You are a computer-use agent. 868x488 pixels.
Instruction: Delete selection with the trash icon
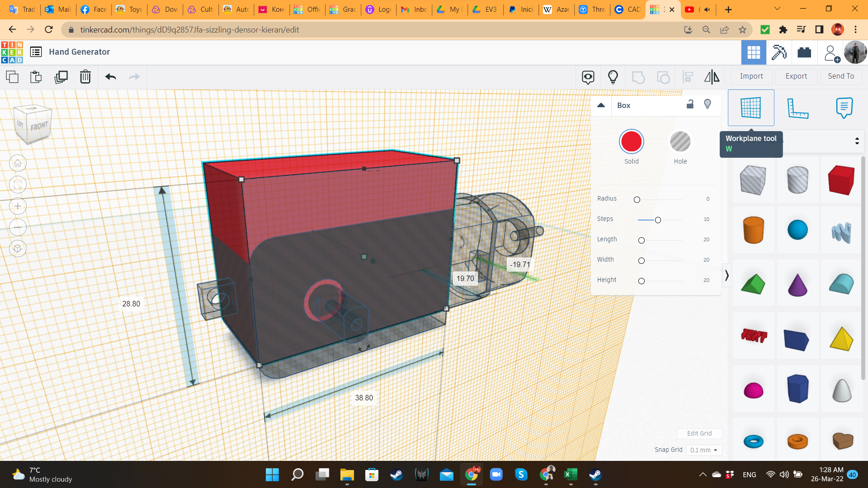tap(85, 77)
